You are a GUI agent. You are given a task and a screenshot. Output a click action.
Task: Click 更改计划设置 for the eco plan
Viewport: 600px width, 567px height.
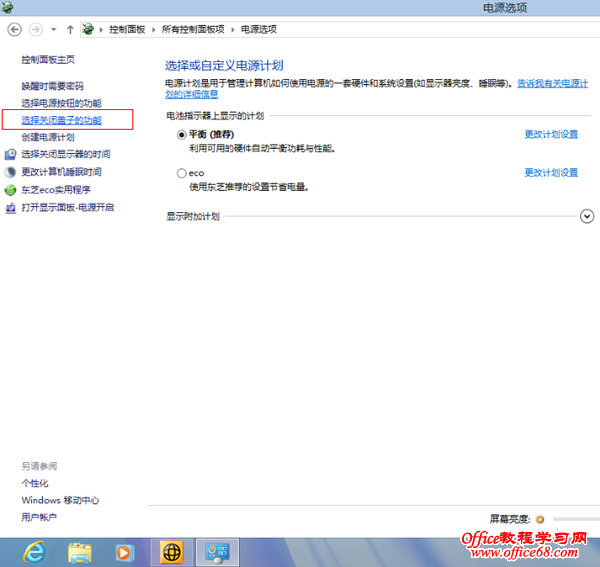tap(551, 173)
